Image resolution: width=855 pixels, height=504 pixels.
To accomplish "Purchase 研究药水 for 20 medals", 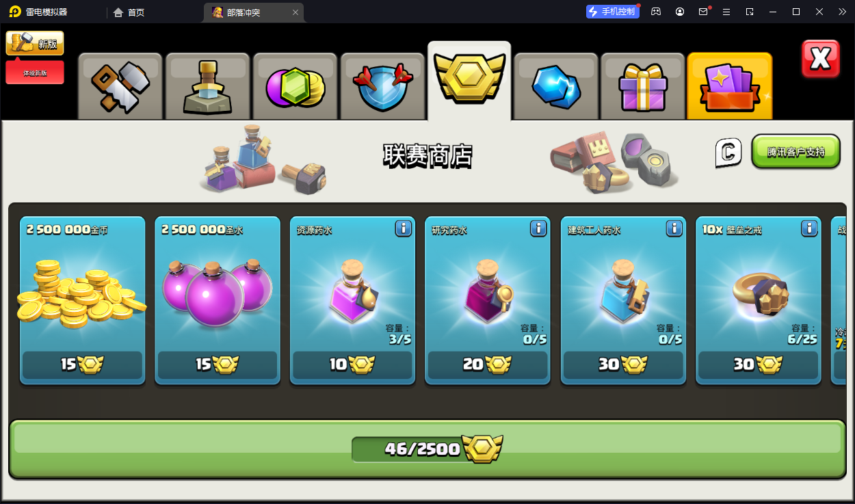I will click(488, 365).
